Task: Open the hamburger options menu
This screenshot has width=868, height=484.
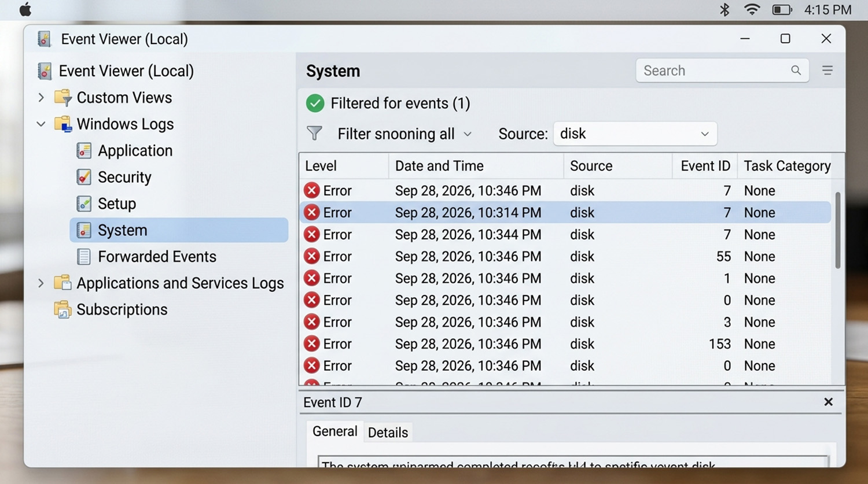Action: [827, 70]
